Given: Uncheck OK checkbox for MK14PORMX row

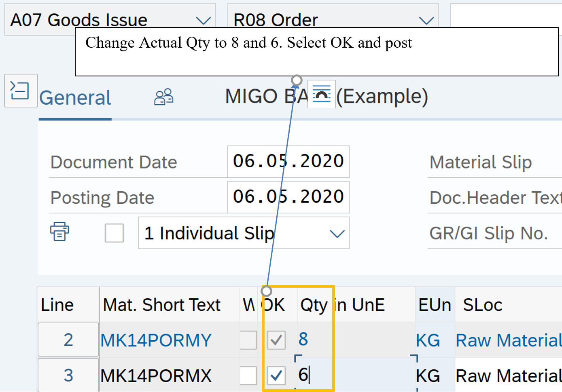Looking at the screenshot, I should coord(276,375).
